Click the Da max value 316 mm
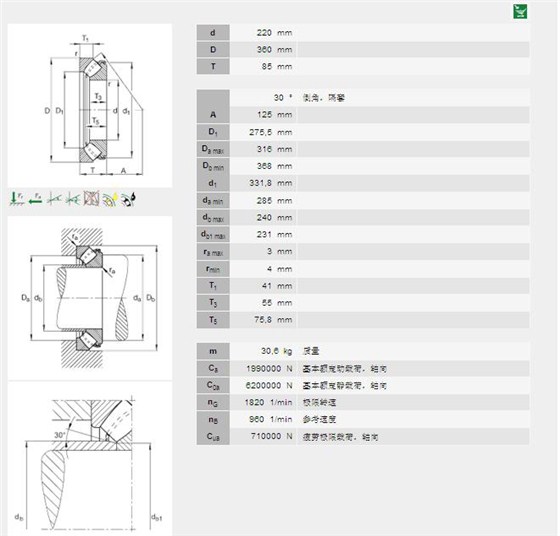This screenshot has height=536, width=560. pyautogui.click(x=274, y=149)
